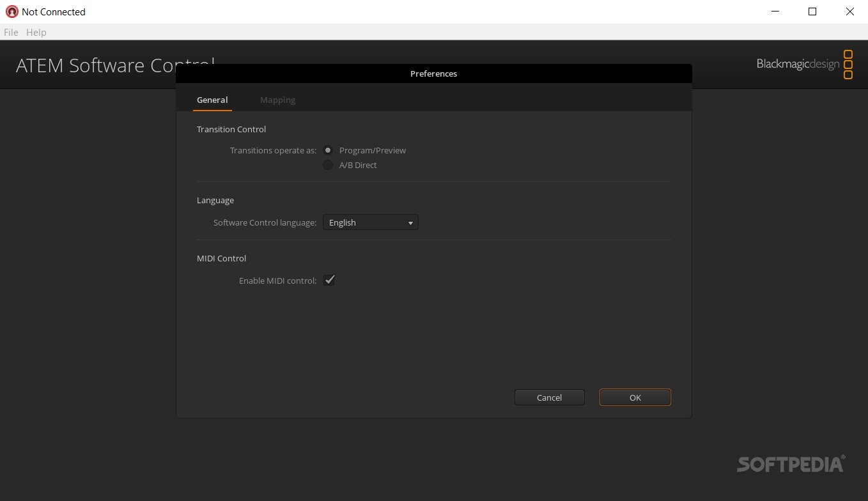Close the application window

(849, 12)
